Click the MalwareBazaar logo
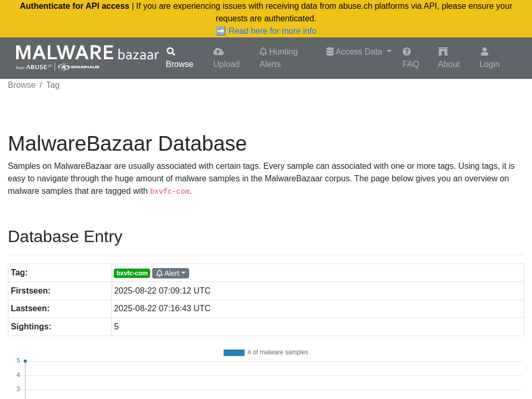This screenshot has width=532, height=399. (x=87, y=58)
